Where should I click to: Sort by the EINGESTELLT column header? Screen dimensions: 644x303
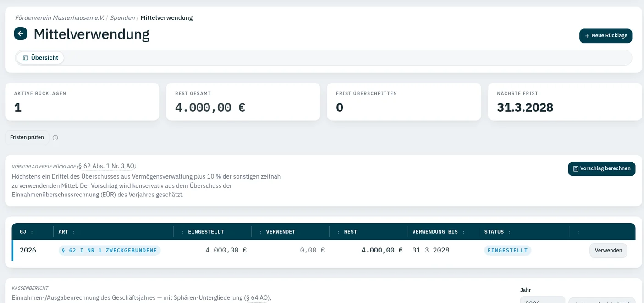(x=206, y=232)
